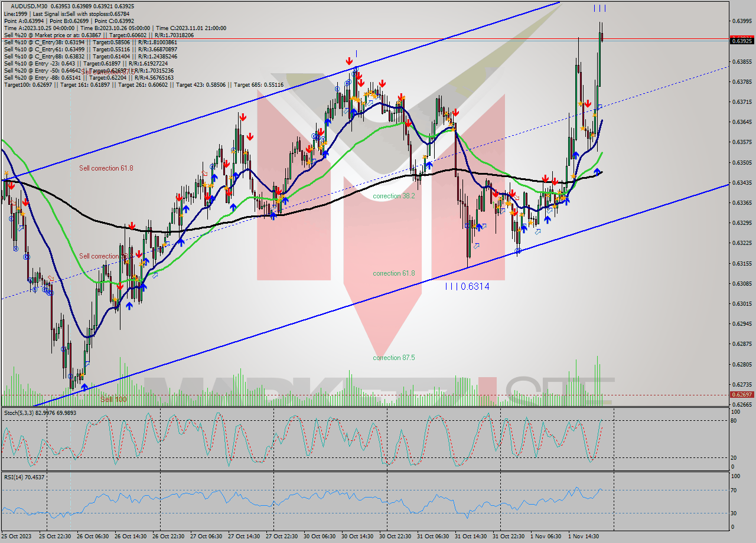Click the '27 Oct 14:30' time axis label

click(244, 536)
